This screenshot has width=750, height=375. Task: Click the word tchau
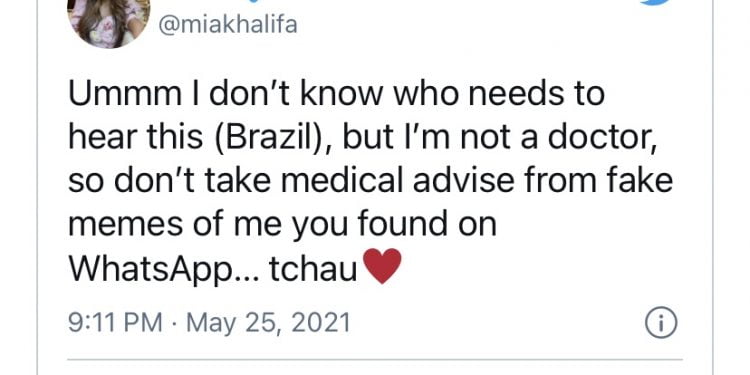313,270
